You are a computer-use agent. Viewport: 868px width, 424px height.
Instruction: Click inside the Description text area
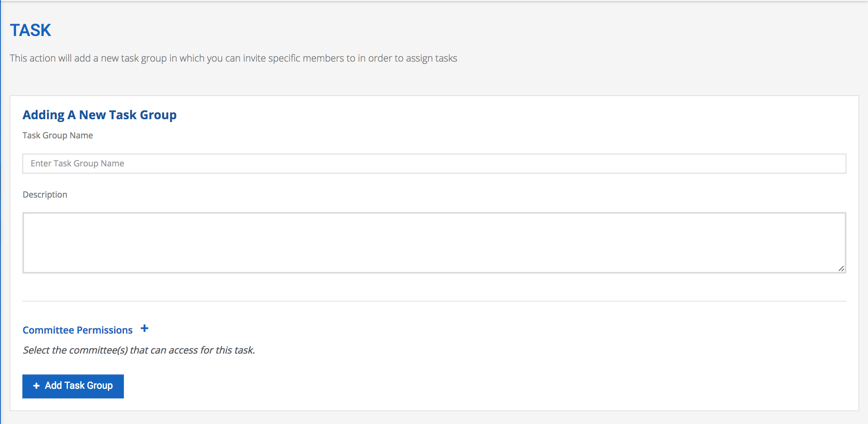point(434,243)
